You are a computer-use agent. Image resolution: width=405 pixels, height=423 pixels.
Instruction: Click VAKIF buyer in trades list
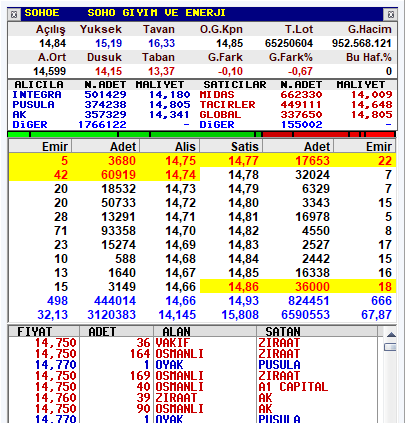173,343
